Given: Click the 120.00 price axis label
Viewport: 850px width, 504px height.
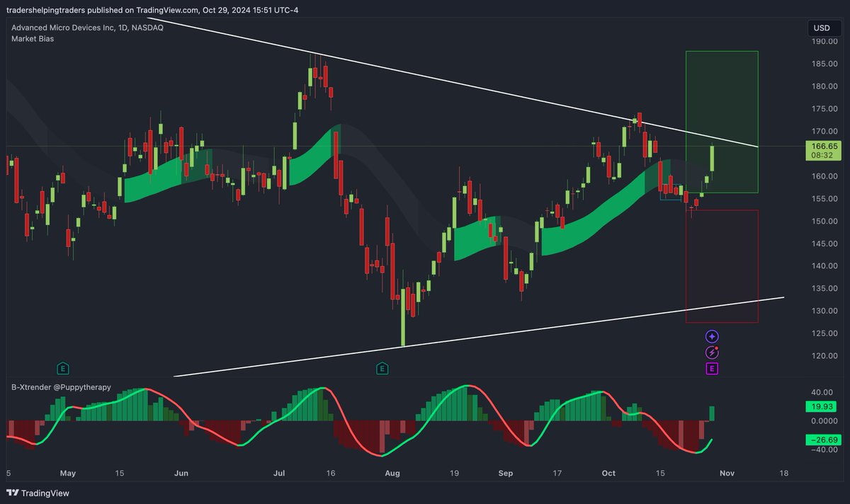Looking at the screenshot, I should tap(824, 355).
